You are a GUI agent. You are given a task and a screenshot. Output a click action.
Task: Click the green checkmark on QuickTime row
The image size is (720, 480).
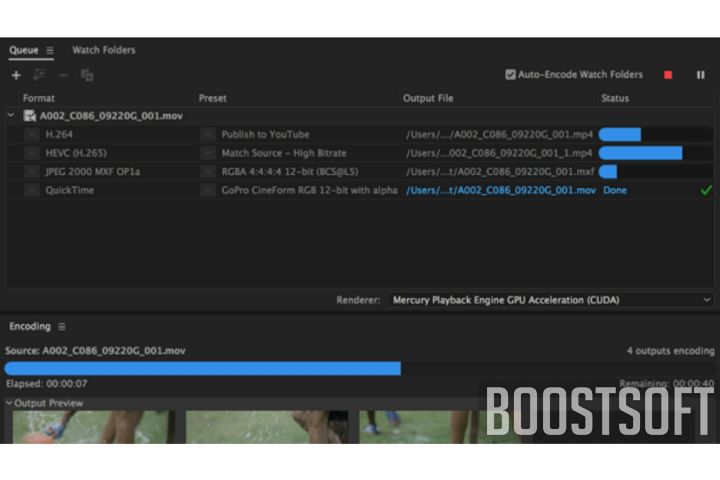tap(706, 190)
